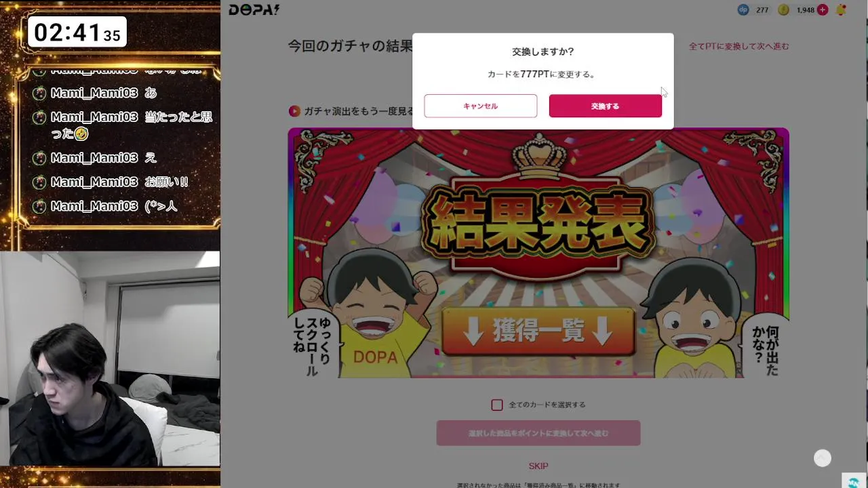This screenshot has height=488, width=868.
Task: Click the 今回のガチャの結果 heading
Action: (351, 46)
